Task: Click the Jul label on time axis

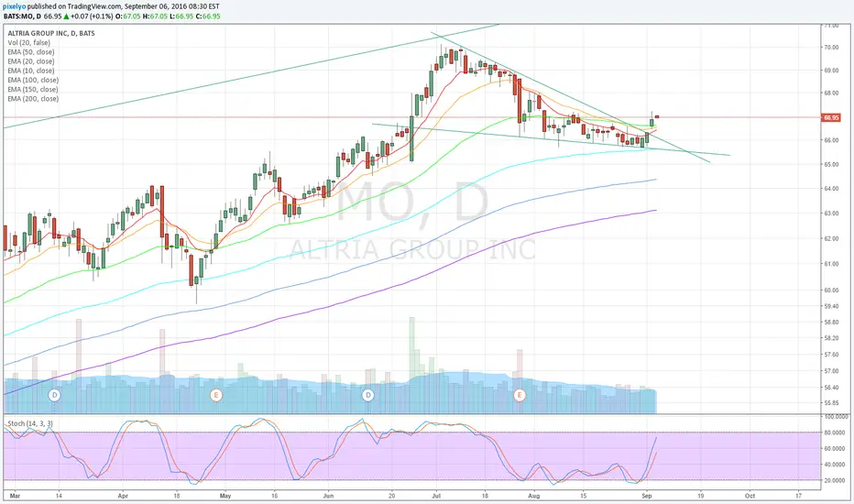Action: (x=436, y=496)
